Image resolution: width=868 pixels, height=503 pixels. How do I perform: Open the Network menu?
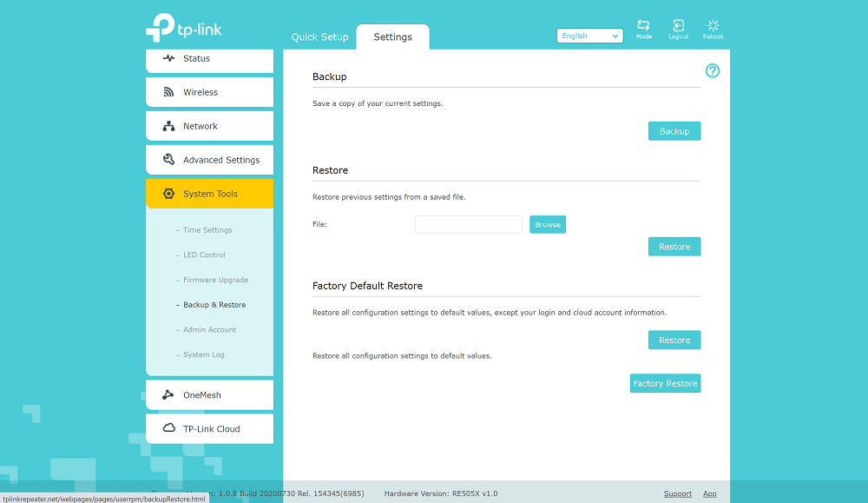(x=209, y=126)
